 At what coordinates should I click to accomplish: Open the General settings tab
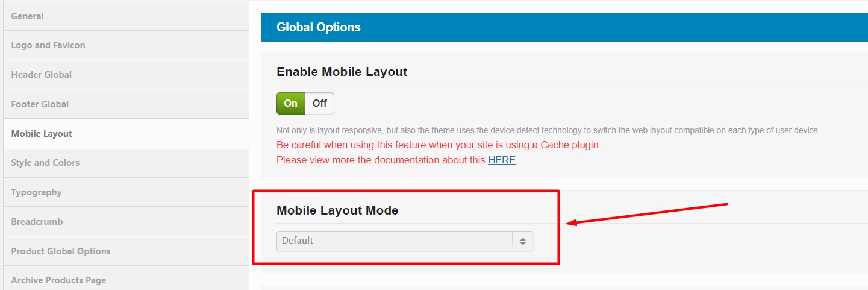tap(28, 16)
